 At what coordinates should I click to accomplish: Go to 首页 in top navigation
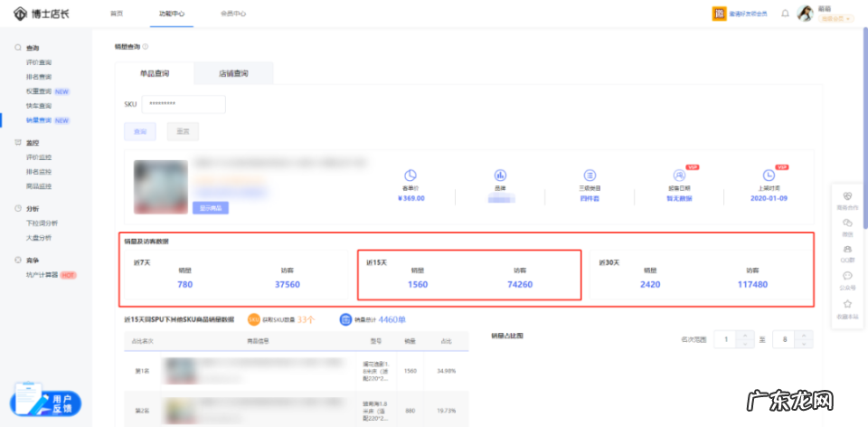click(x=117, y=14)
